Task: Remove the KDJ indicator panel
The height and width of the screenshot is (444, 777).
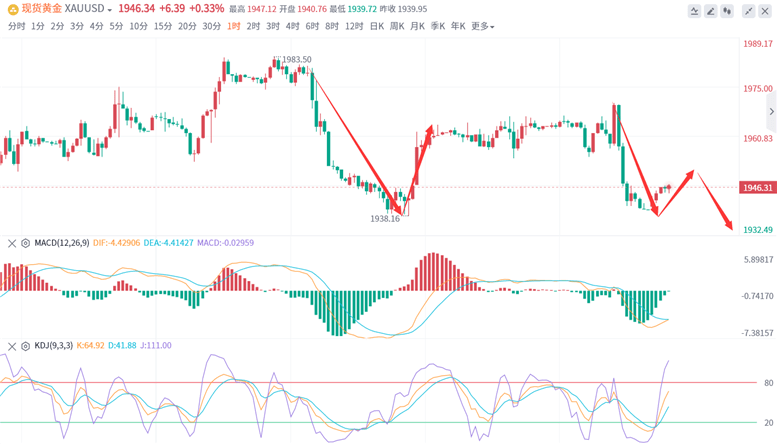Action: [12, 346]
